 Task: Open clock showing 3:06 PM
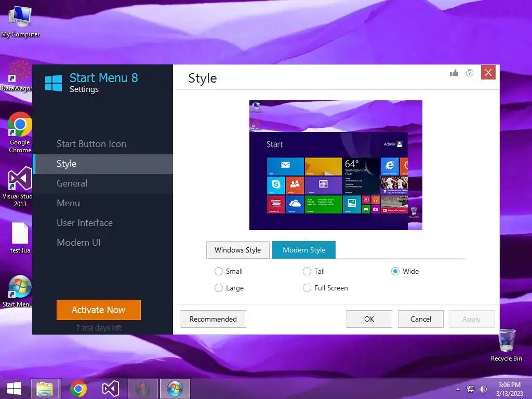[x=509, y=389]
